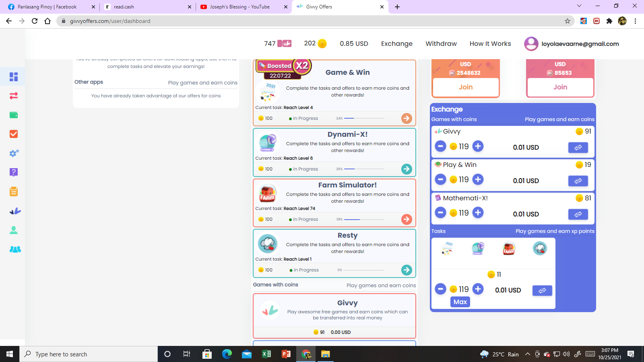Open the loyolaevaarne@gmail.com account link
The image size is (644, 362).
(x=580, y=44)
